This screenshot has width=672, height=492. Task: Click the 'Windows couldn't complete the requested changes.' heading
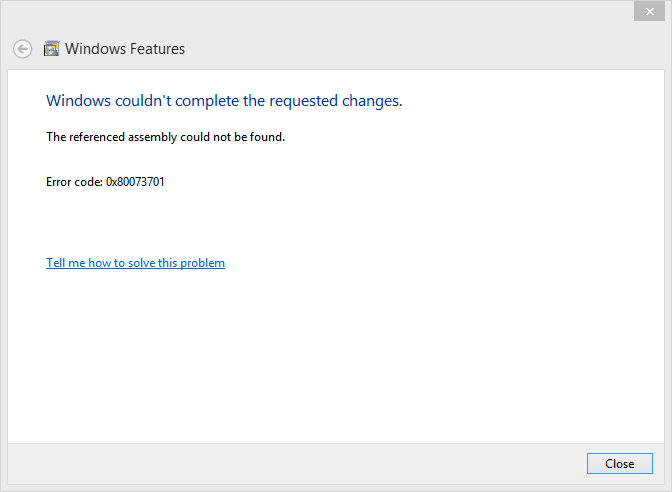pos(224,101)
